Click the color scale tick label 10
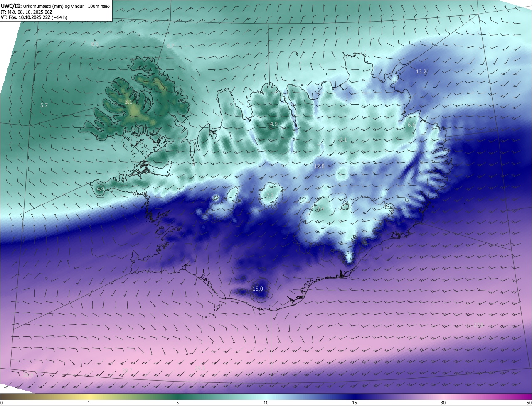 [x=266, y=403]
